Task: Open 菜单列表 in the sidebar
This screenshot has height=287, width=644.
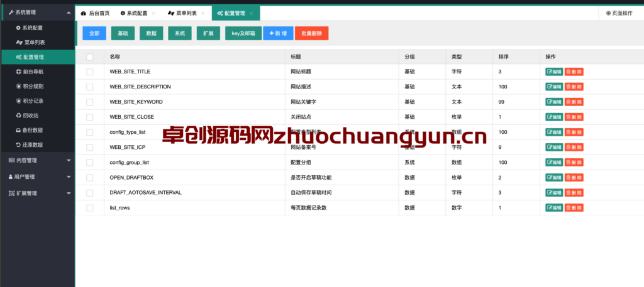Action: click(x=38, y=43)
